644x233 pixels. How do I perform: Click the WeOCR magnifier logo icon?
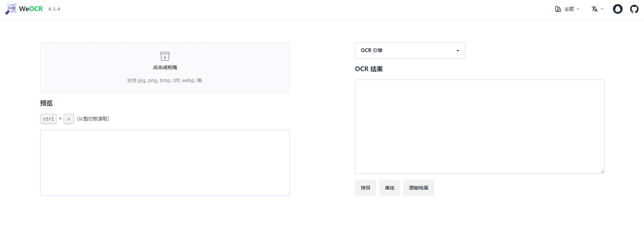pyautogui.click(x=11, y=9)
